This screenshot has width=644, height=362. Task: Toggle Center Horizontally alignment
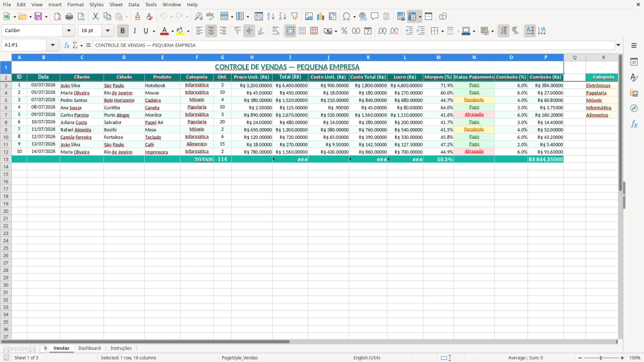coord(211,31)
